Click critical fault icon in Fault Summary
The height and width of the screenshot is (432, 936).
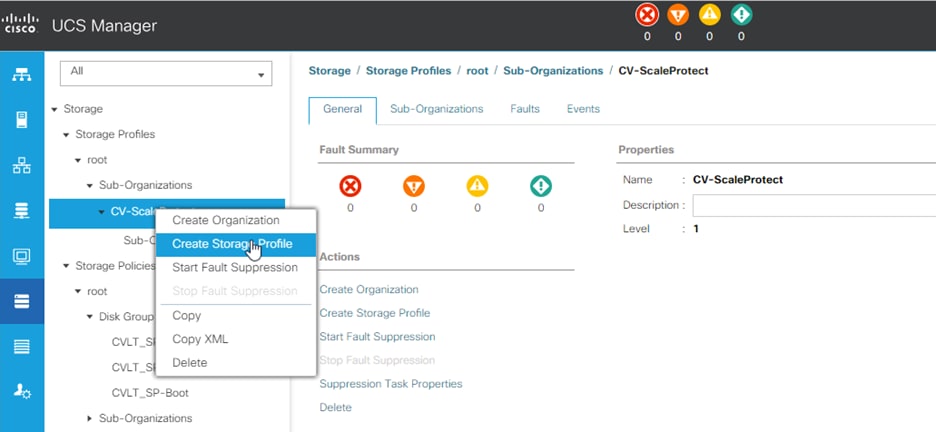tap(350, 187)
